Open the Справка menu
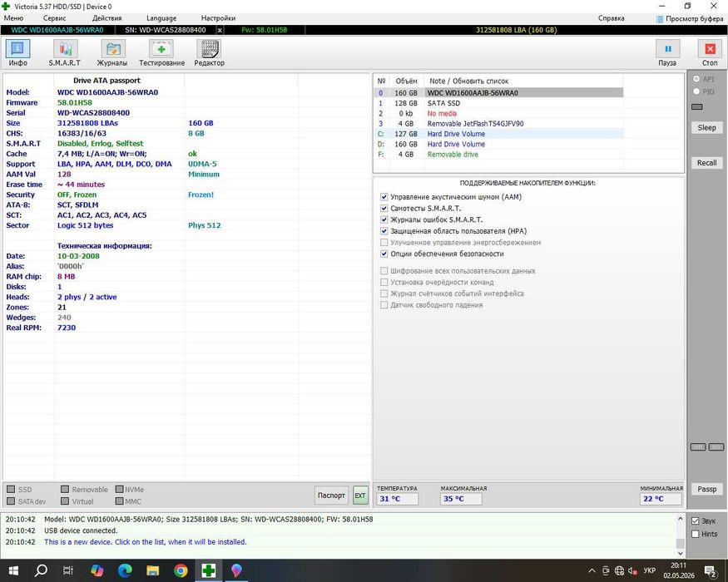The image size is (728, 582). (611, 18)
